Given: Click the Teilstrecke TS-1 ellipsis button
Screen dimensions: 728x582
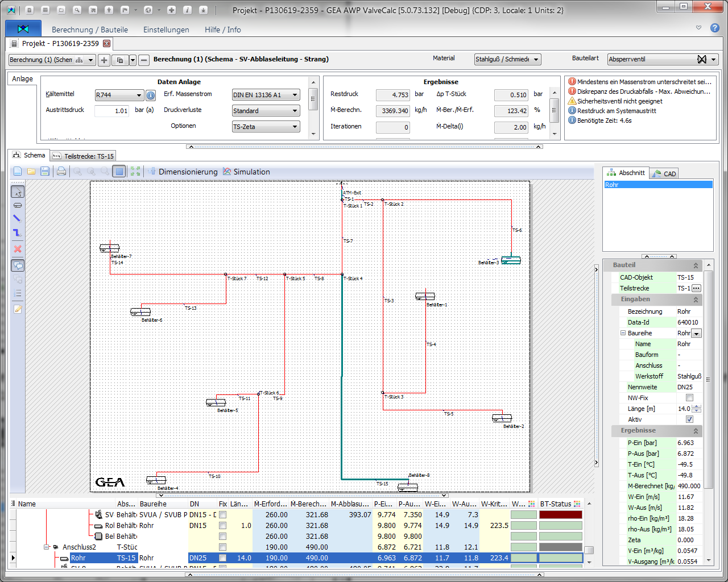Looking at the screenshot, I should [697, 288].
